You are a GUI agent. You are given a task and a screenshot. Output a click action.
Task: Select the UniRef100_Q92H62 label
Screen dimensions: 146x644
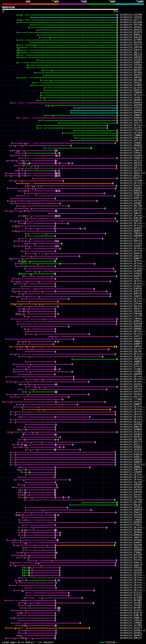pos(131,188)
